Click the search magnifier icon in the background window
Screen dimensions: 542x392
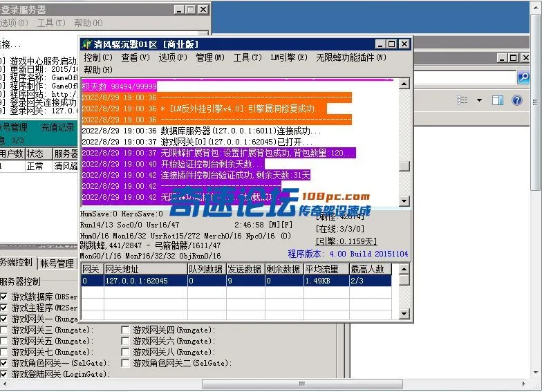[523, 77]
